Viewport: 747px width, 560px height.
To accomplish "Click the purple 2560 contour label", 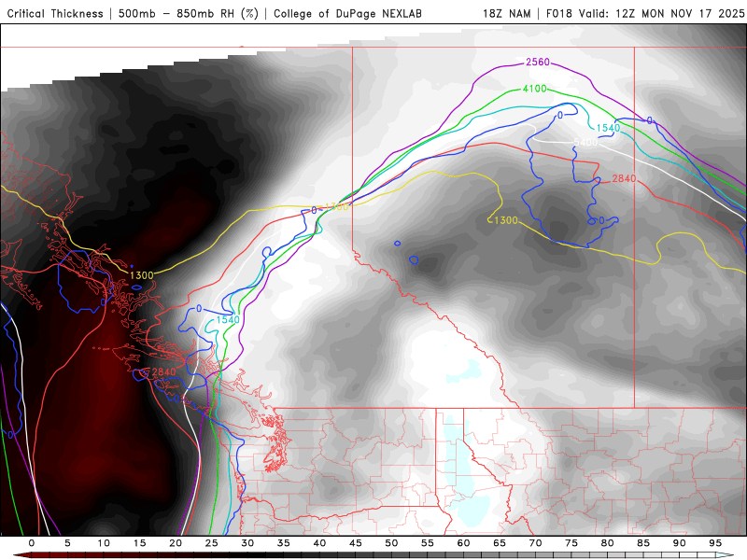I will tap(538, 62).
